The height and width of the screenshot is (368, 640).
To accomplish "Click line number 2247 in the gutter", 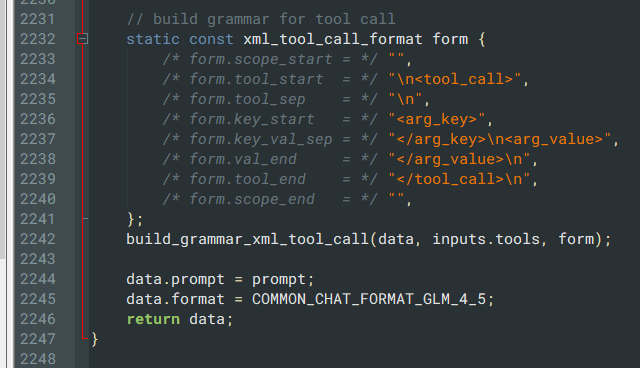I will (x=38, y=339).
